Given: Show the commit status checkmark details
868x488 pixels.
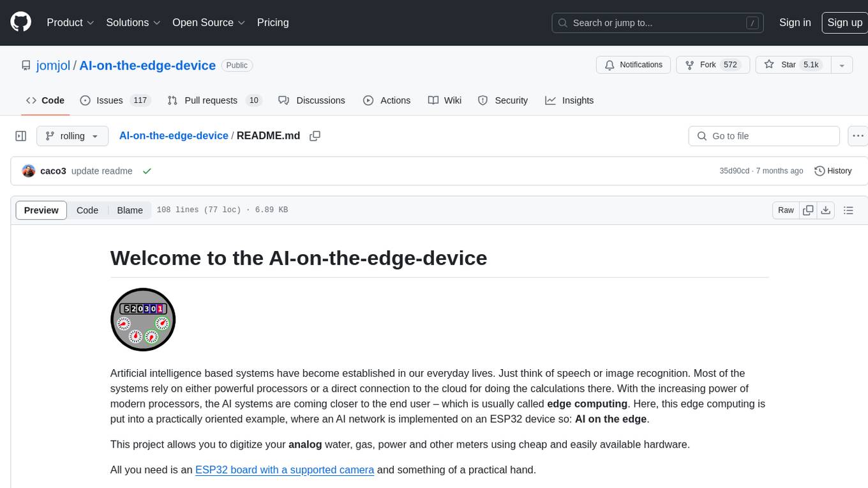Looking at the screenshot, I should (x=147, y=171).
